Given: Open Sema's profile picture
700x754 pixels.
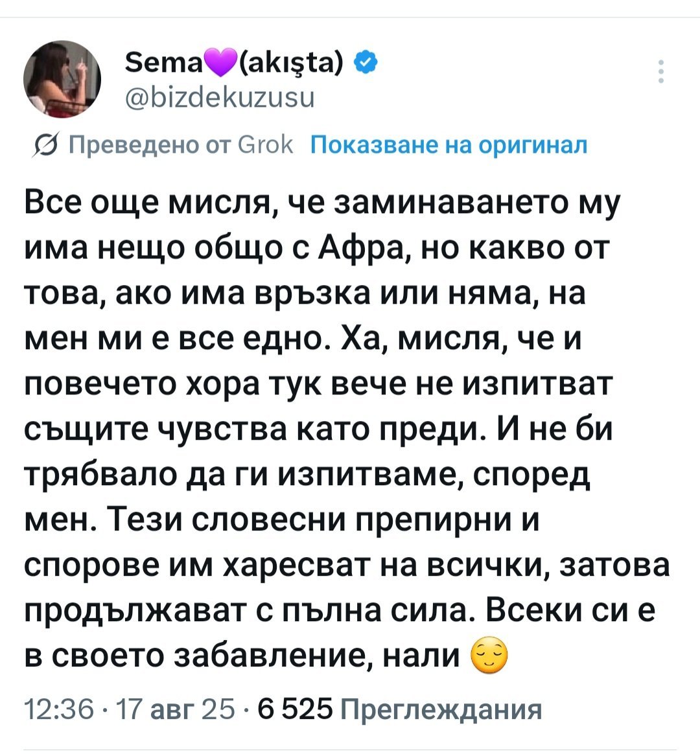Looking at the screenshot, I should tap(63, 80).
